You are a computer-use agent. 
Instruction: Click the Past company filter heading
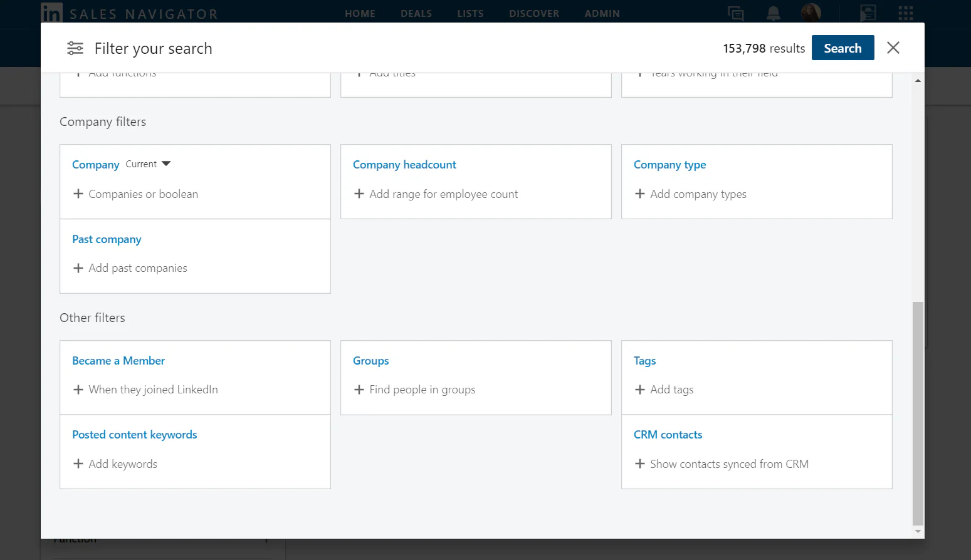(107, 239)
